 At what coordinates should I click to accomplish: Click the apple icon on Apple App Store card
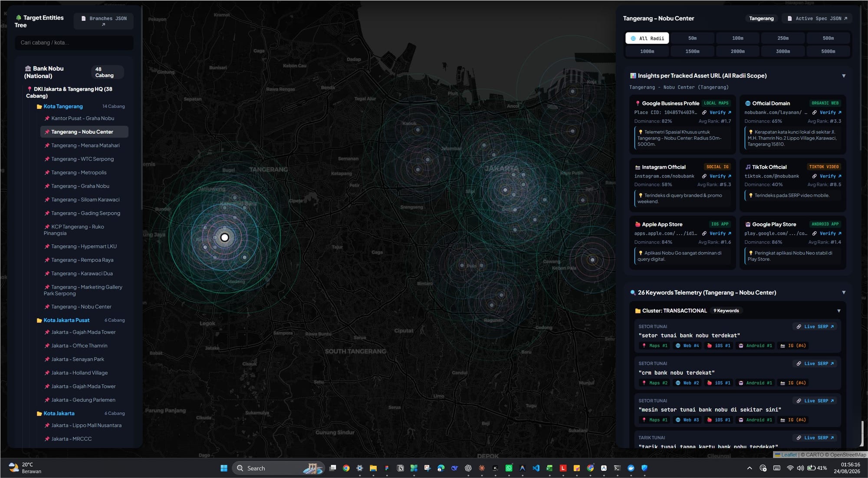pyautogui.click(x=638, y=225)
